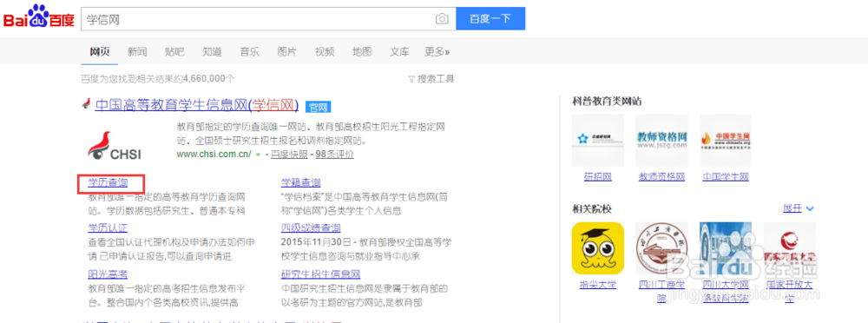
Task: Click the 中国学生网 thumbnail image
Action: (726, 140)
